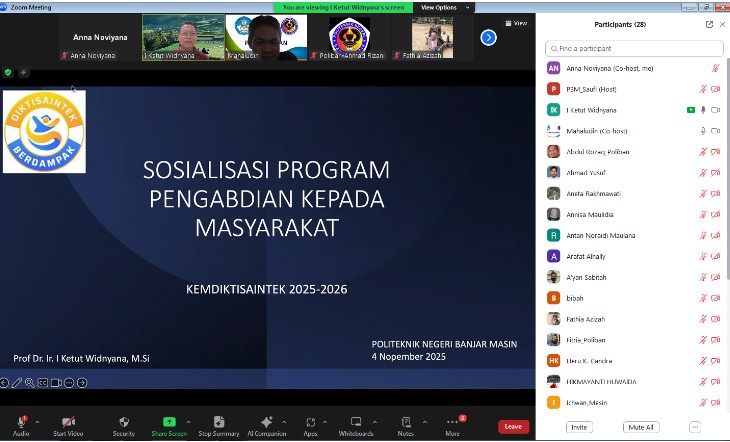Click the Invite button
This screenshot has width=730, height=442.
click(579, 427)
